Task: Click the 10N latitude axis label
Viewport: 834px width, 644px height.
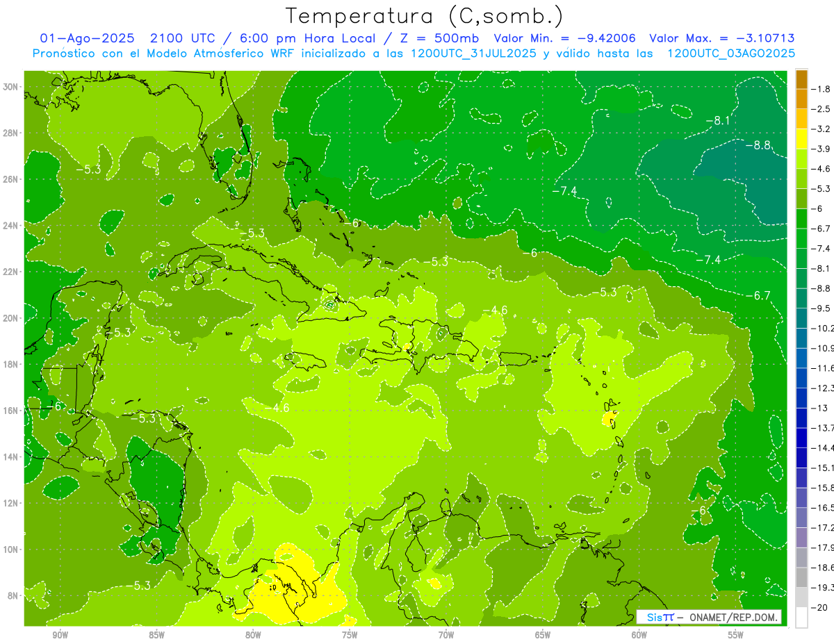Action: (x=10, y=550)
